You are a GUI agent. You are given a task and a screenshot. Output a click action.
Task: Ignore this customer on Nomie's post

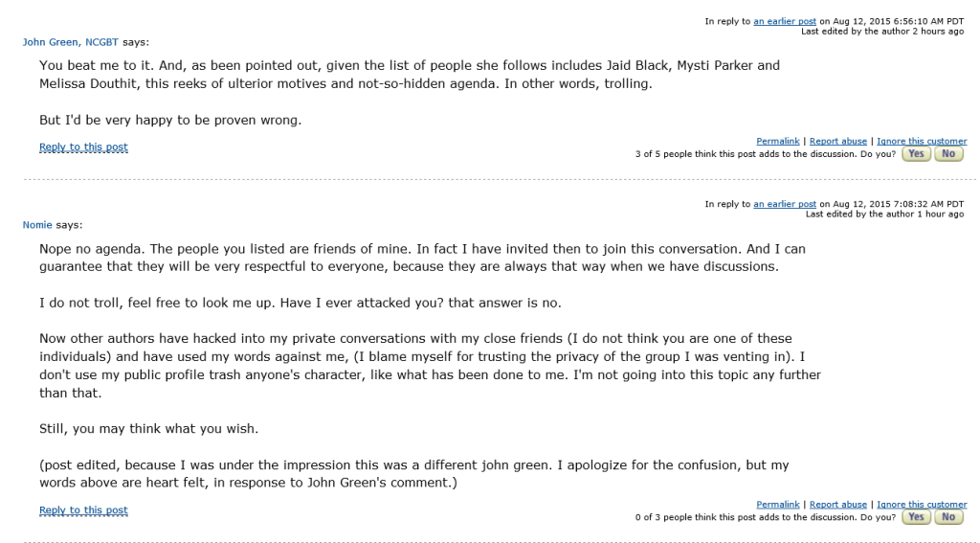[922, 505]
